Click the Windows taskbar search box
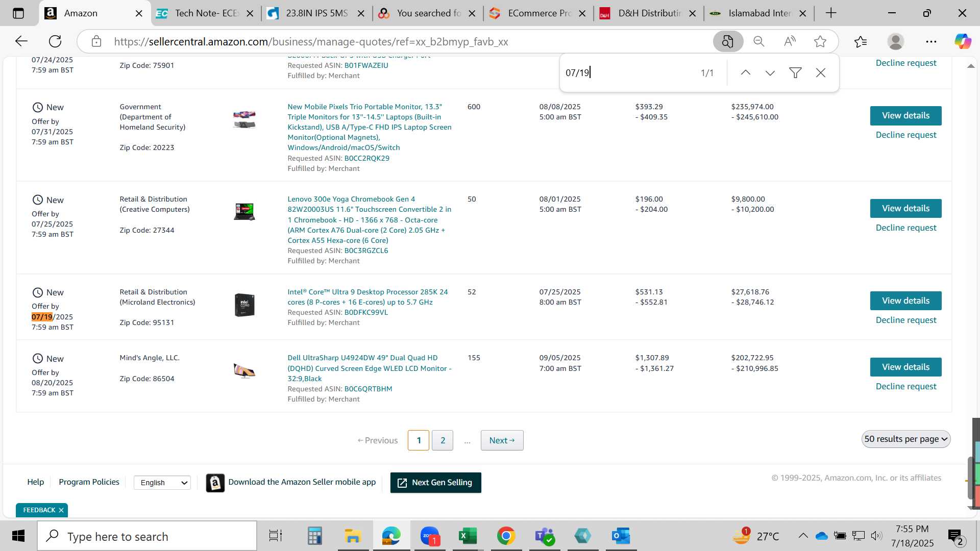Viewport: 980px width, 551px height. tap(147, 536)
